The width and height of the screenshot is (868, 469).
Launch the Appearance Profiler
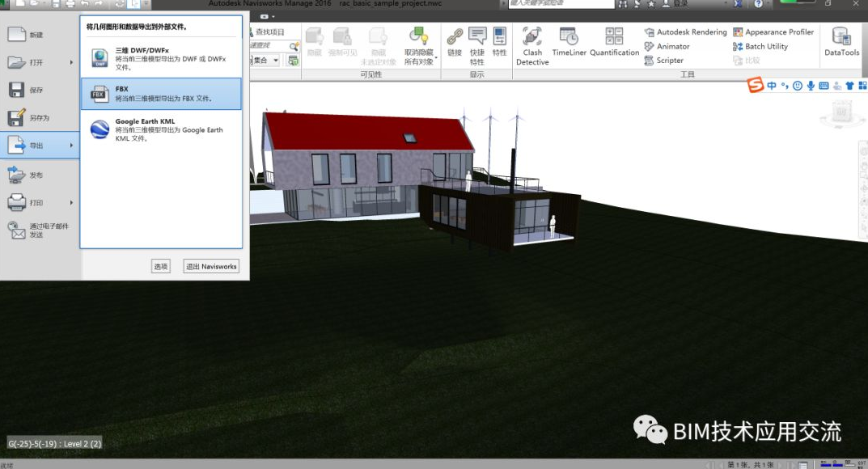click(x=773, y=32)
